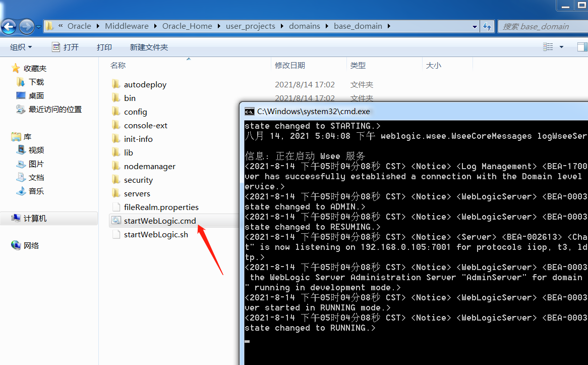The image size is (588, 365).
Task: Select the lib folder icon
Action: pos(116,152)
